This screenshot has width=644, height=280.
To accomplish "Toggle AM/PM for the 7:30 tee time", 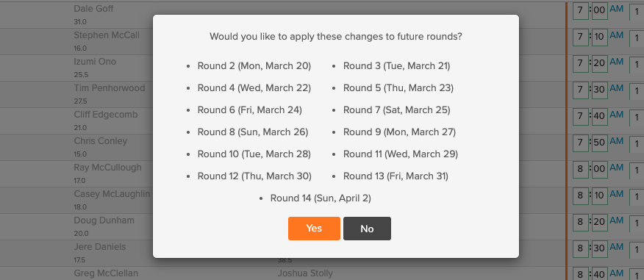I will click(x=617, y=88).
